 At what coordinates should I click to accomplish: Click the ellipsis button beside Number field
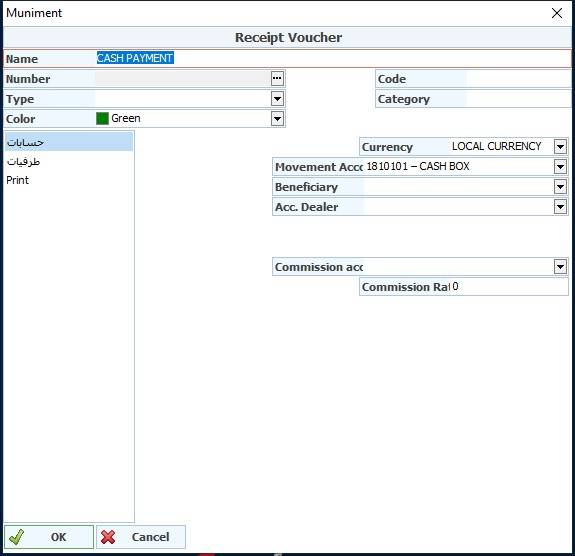pos(277,78)
